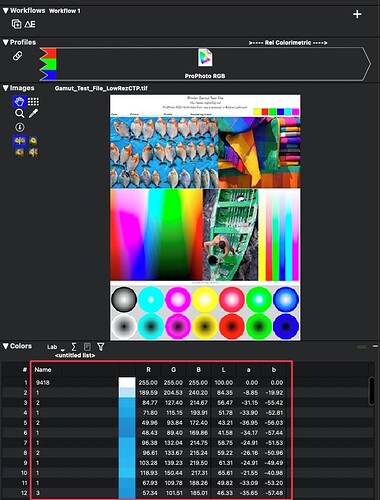Collapse the Profiles section triangle
Viewport: 380px width, 500px height.
point(5,42)
